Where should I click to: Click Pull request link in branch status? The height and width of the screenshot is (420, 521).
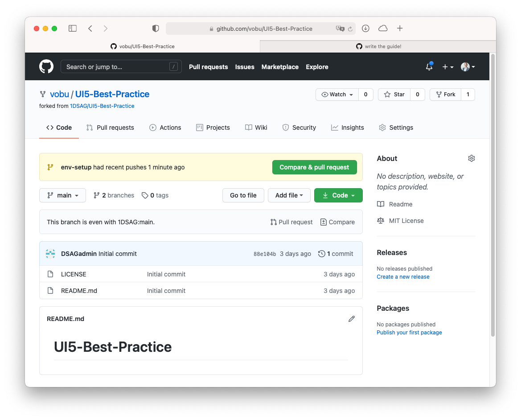coord(291,222)
